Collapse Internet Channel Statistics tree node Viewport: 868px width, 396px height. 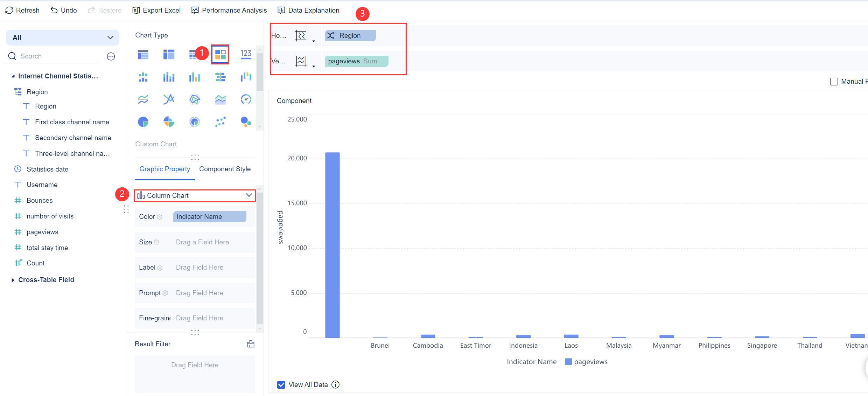click(x=13, y=76)
